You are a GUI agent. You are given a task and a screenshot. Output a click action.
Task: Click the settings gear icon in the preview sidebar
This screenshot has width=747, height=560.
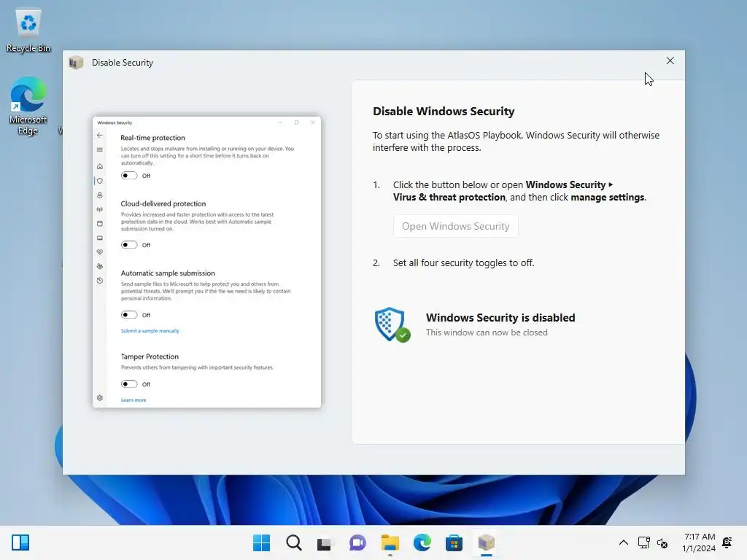99,397
